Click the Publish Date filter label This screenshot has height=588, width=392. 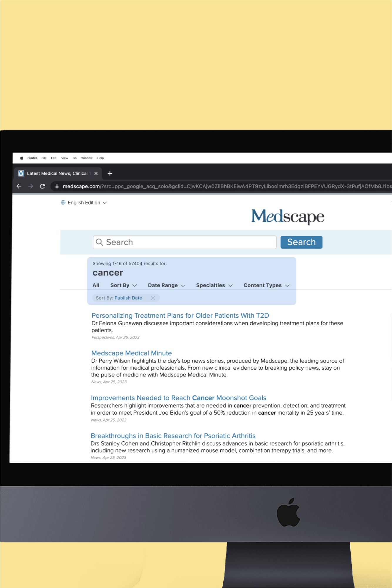tap(128, 298)
